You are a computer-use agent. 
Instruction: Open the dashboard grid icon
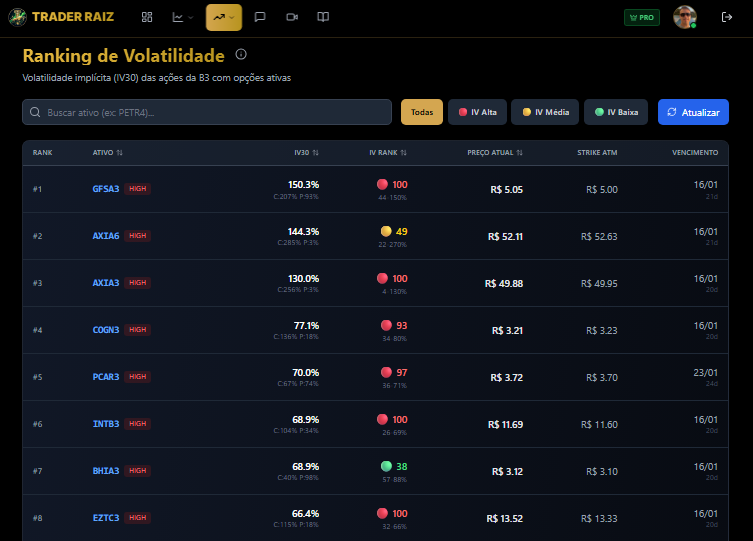147,17
